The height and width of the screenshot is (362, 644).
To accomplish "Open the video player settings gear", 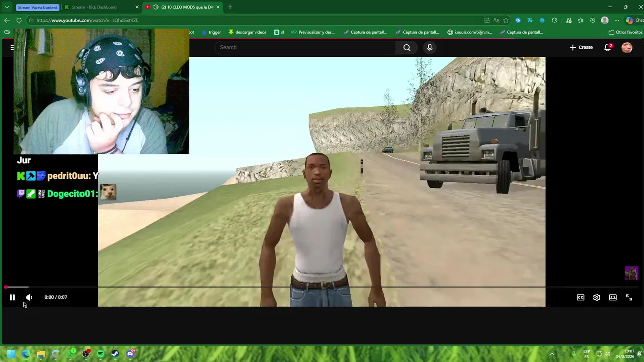I will (596, 297).
